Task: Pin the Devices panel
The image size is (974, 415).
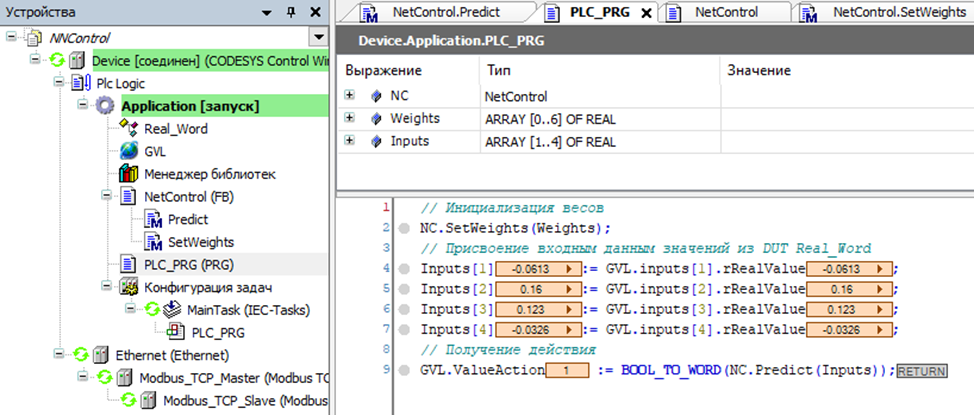Action: click(x=289, y=12)
